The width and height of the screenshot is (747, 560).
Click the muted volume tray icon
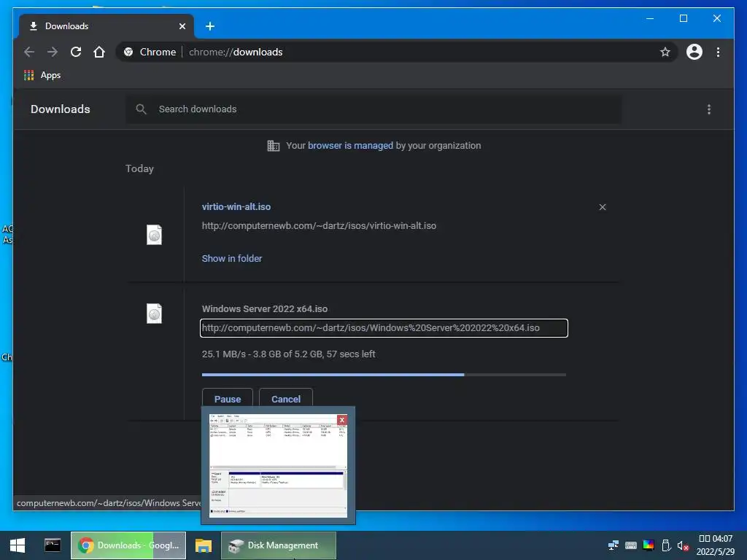tap(683, 545)
